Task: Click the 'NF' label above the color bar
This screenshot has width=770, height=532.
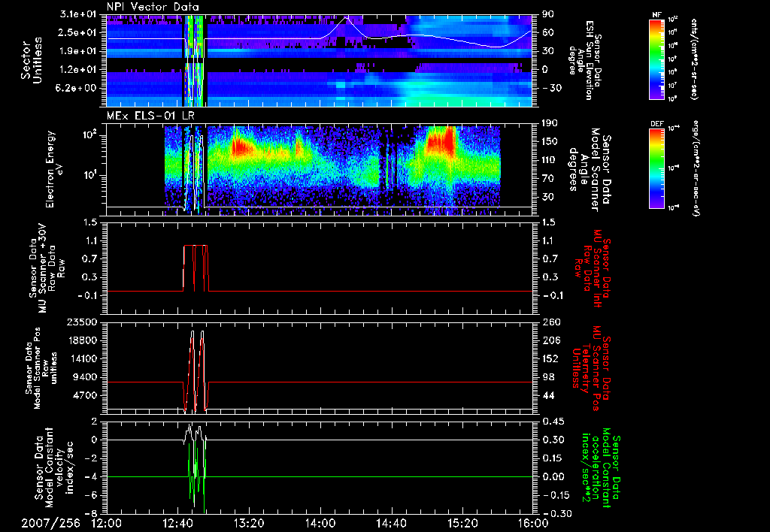Action: click(x=656, y=15)
